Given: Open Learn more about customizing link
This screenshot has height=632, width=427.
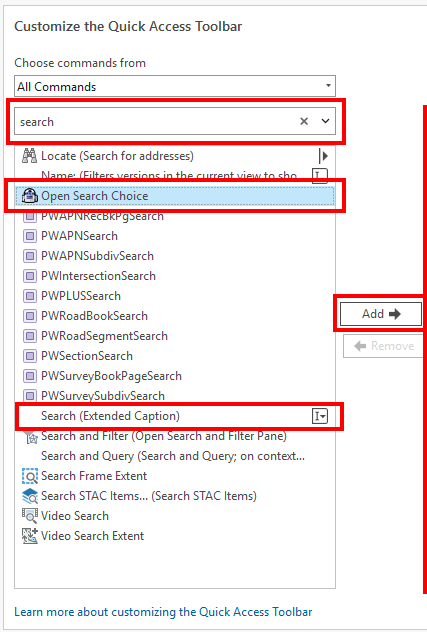Looking at the screenshot, I should pos(163,612).
